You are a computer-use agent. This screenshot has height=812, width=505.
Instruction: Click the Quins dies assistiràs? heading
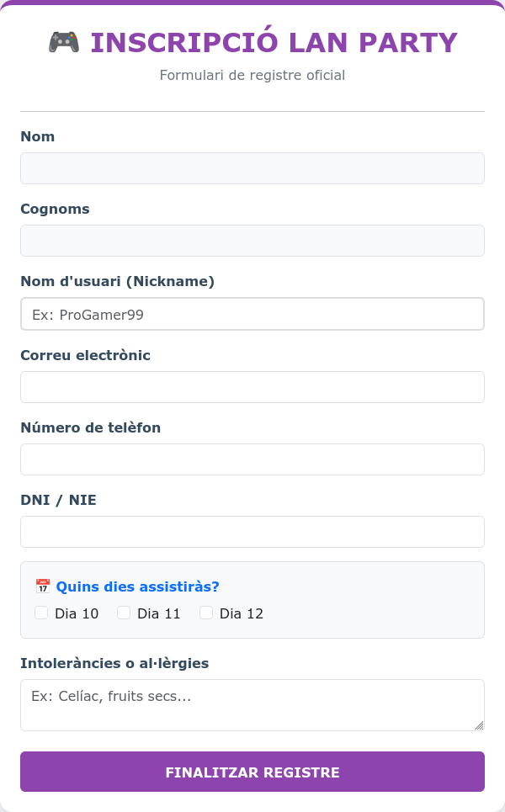137,587
